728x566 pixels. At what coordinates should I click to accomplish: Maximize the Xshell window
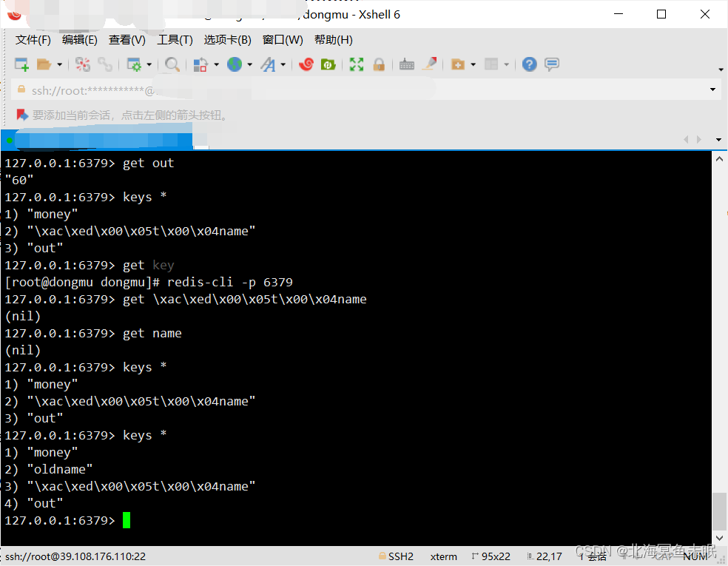[661, 14]
